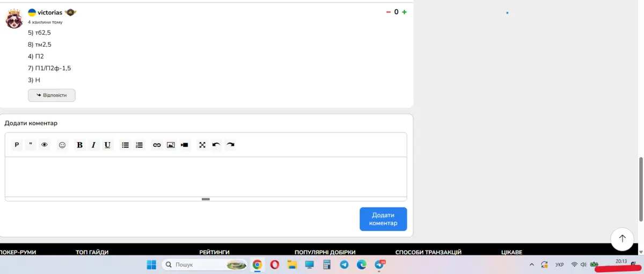
Task: Click the underline formatting icon
Action: click(108, 145)
